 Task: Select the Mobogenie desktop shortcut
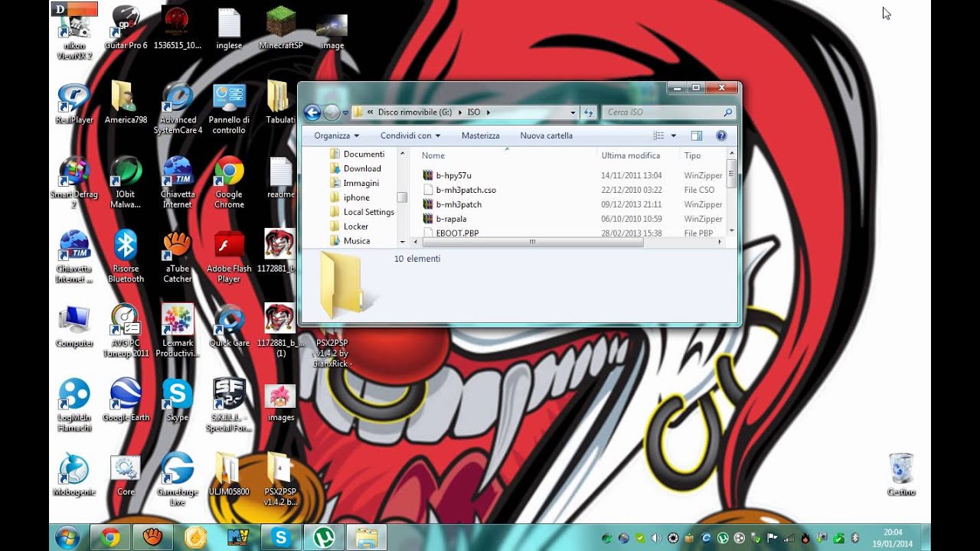click(74, 474)
